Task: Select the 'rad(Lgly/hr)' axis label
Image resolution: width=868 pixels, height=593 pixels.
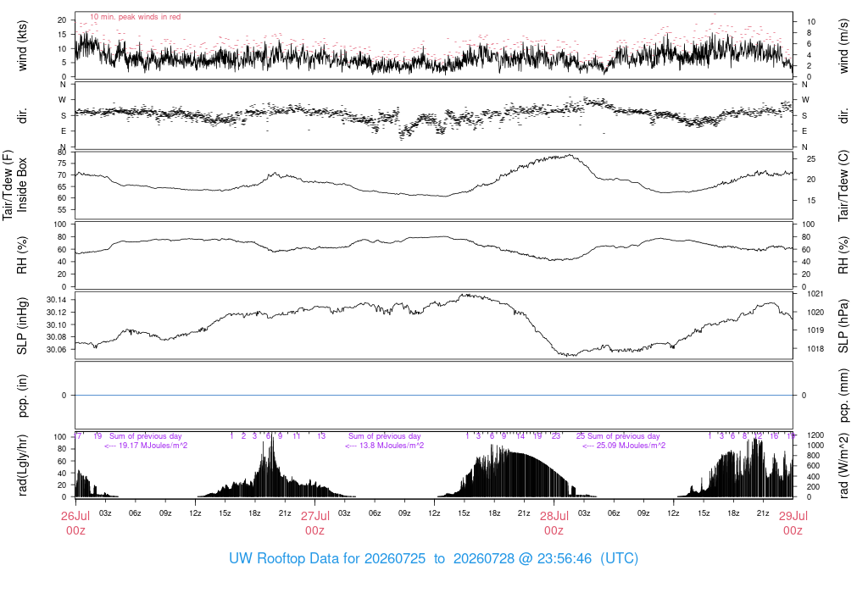Action: click(22, 465)
